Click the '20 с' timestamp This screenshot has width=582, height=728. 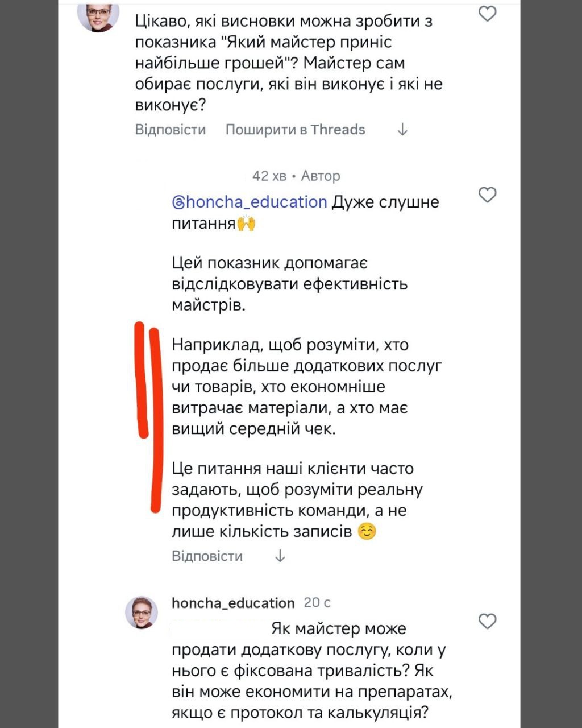point(317,603)
